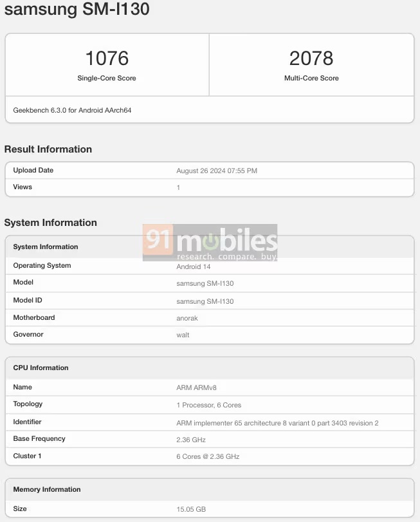
Task: Select the walt governor value
Action: [183, 335]
